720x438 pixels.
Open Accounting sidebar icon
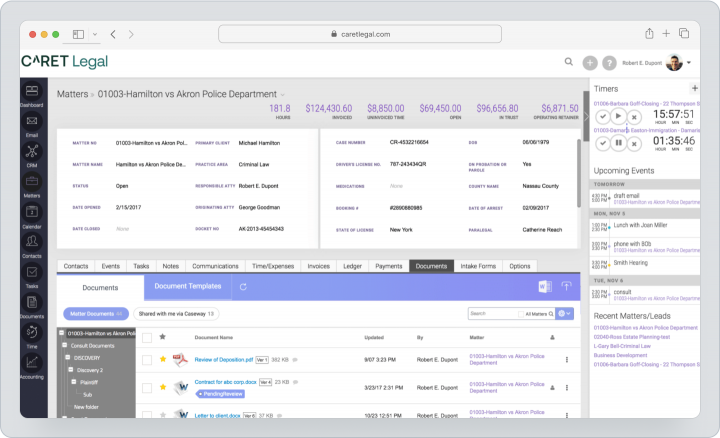point(32,366)
